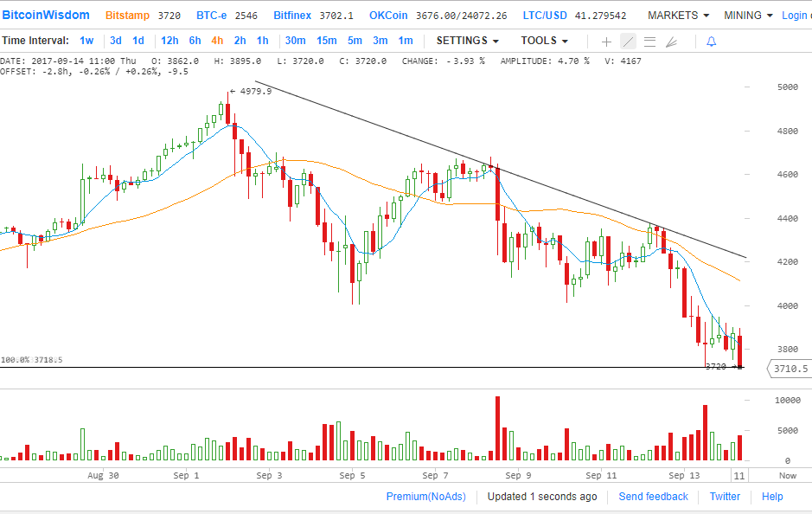Expand the MINING menu
The width and height of the screenshot is (812, 514).
[x=748, y=16]
